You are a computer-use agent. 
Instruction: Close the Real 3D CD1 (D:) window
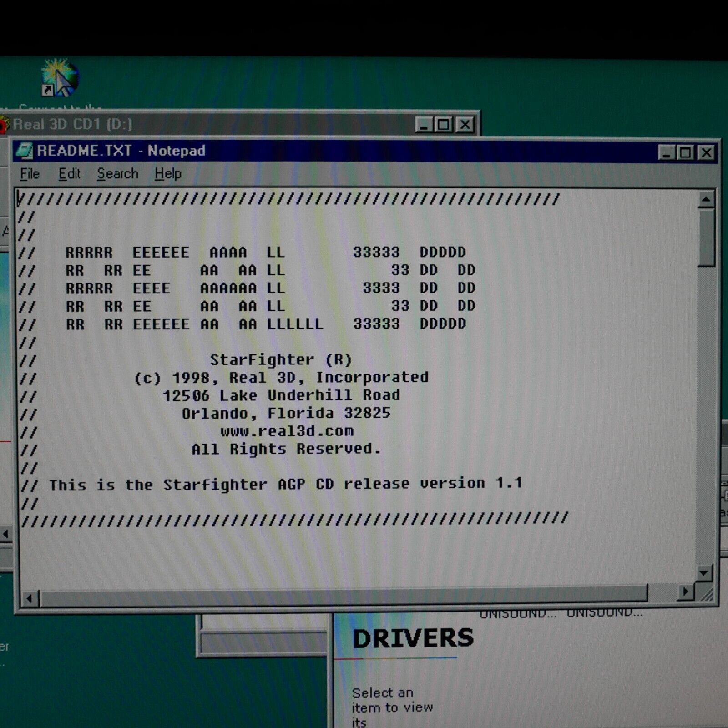coord(465,125)
